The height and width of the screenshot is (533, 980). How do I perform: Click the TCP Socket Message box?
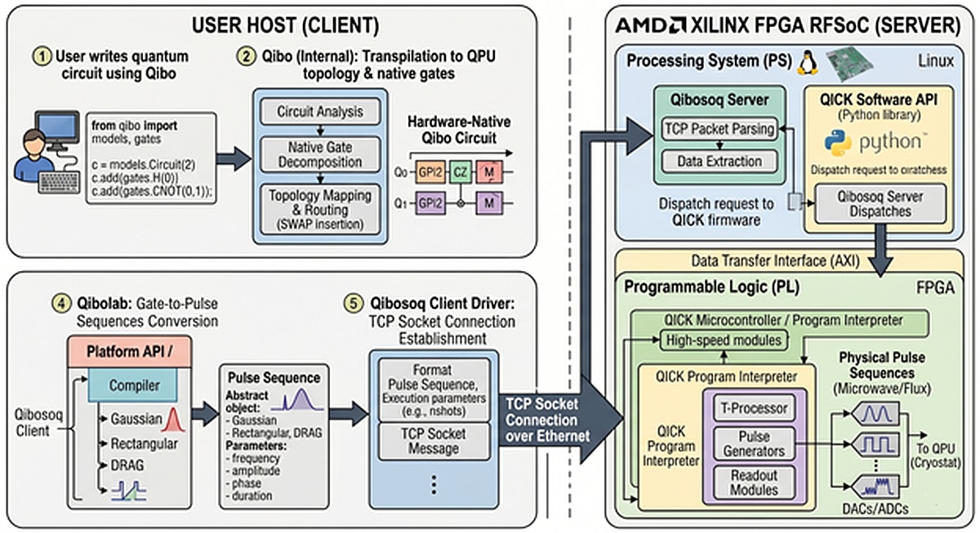[434, 440]
